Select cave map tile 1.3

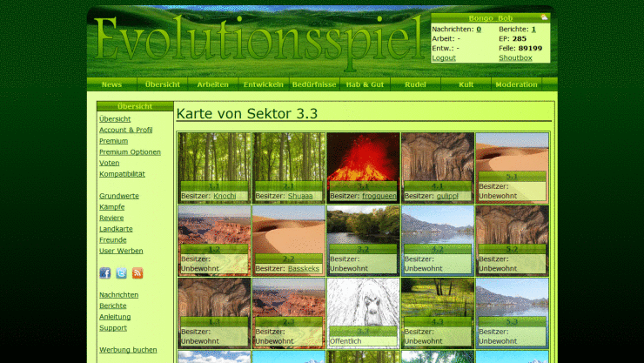tap(214, 313)
